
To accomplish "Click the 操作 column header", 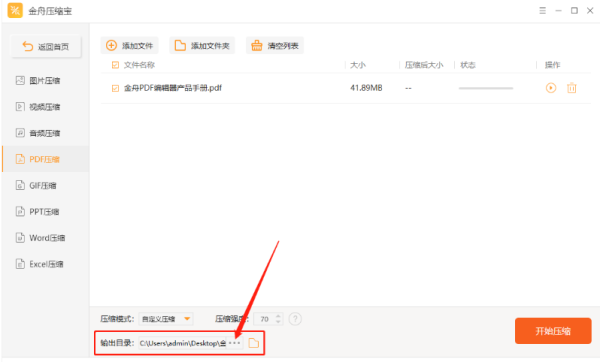I will (x=553, y=65).
